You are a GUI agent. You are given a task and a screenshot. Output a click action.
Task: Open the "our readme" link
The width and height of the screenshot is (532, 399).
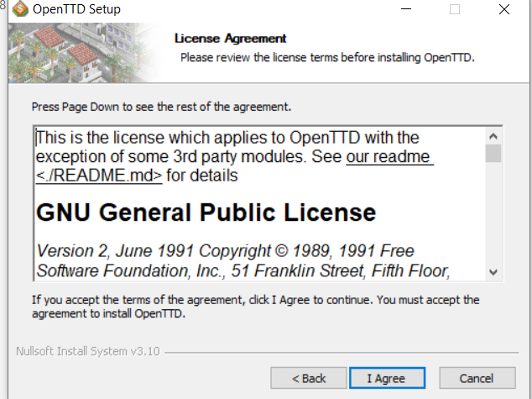pyautogui.click(x=389, y=157)
